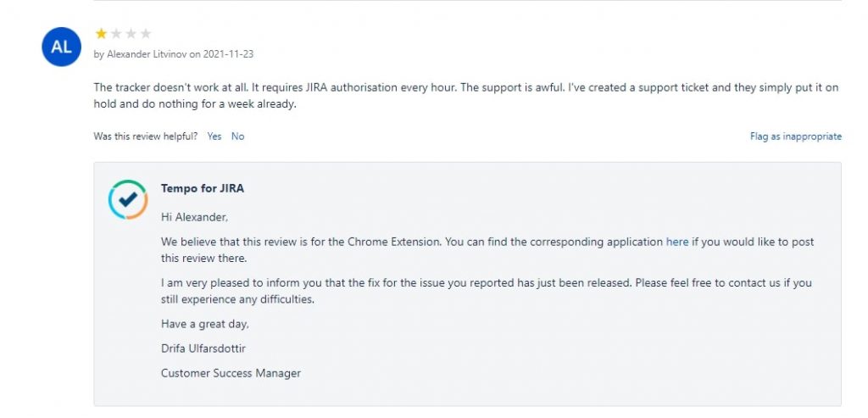Open reviewer name Alexander Litvinov
The image size is (868, 418).
(x=147, y=54)
